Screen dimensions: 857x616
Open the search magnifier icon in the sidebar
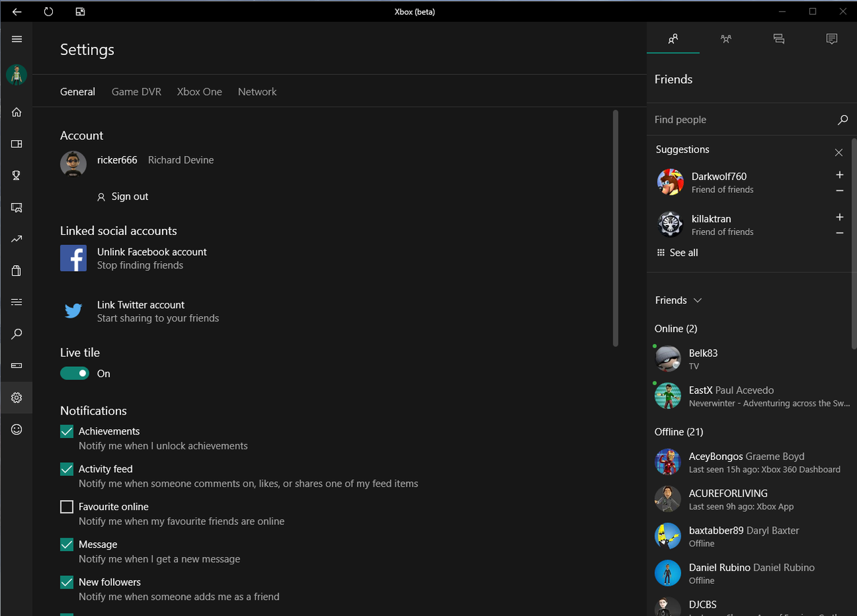point(17,334)
